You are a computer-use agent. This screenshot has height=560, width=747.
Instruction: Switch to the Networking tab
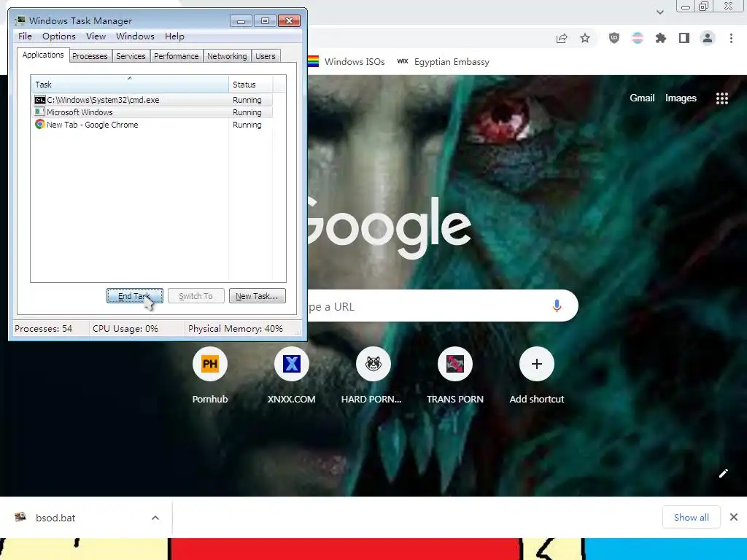(x=227, y=56)
